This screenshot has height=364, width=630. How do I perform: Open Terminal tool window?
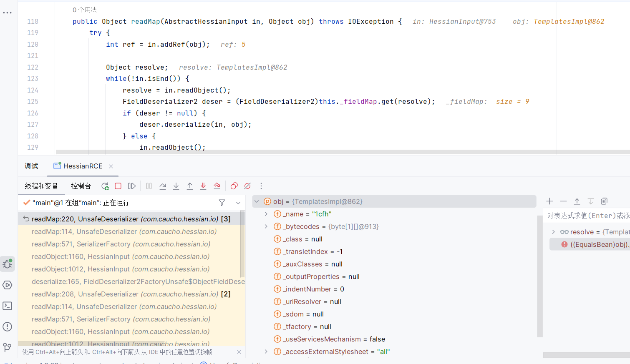coord(8,306)
